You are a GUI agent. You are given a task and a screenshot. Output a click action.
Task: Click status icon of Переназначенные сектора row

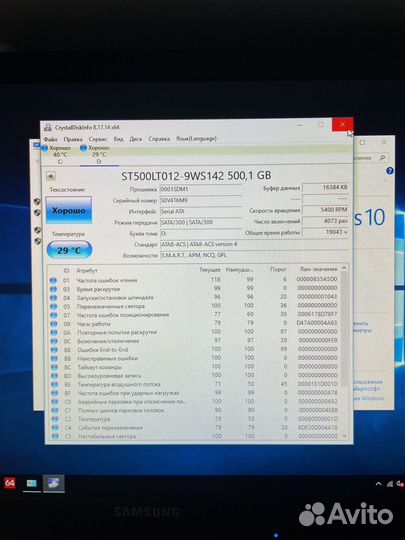click(54, 307)
